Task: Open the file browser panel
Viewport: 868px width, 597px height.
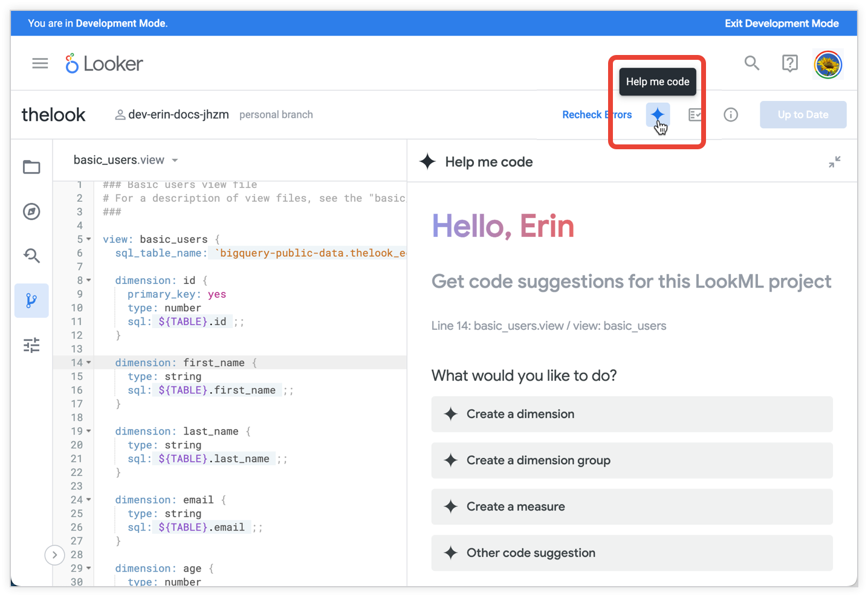Action: tap(31, 167)
